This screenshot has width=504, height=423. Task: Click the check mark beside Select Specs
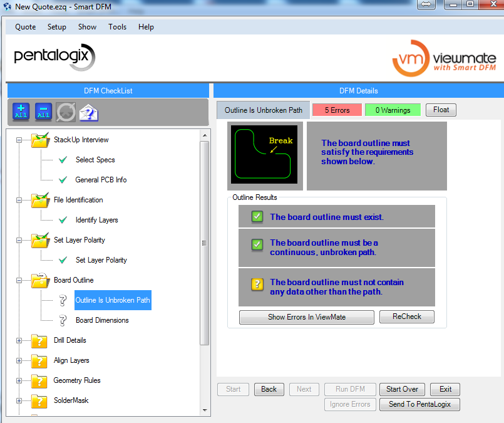point(63,160)
